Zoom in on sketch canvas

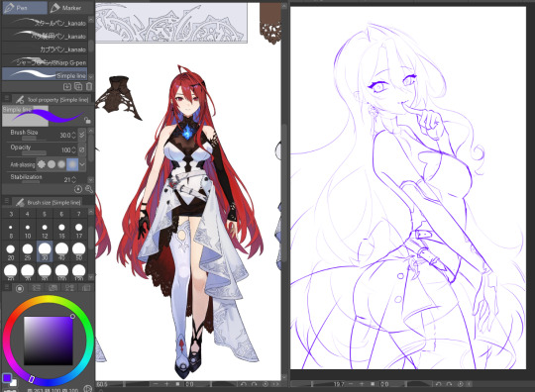(x=362, y=384)
